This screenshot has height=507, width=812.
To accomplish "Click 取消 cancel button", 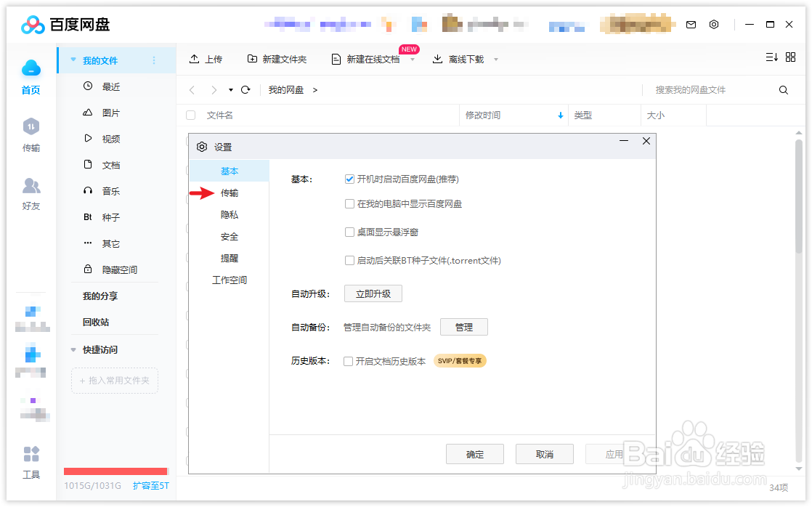I will click(x=544, y=454).
